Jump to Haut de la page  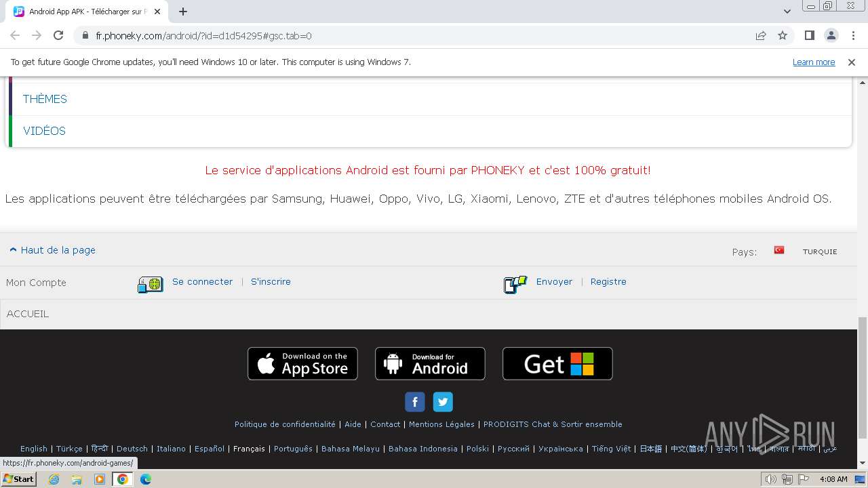tap(53, 250)
